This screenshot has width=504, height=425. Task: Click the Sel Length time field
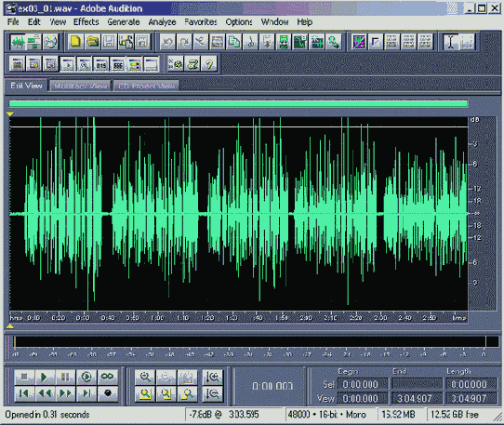pos(471,384)
